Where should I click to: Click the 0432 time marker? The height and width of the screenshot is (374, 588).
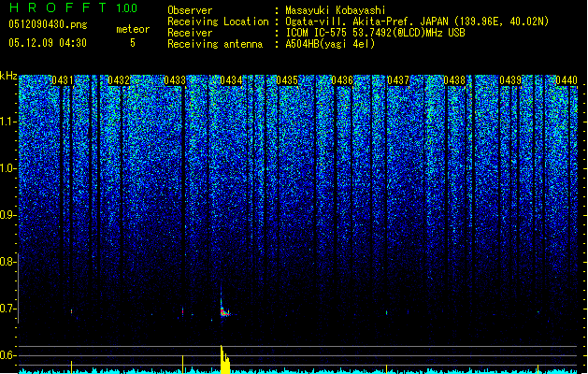pos(119,80)
